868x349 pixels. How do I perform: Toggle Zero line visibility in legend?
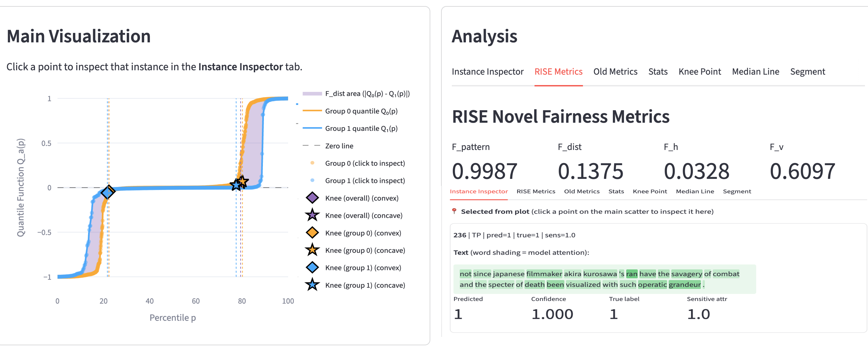coord(339,146)
